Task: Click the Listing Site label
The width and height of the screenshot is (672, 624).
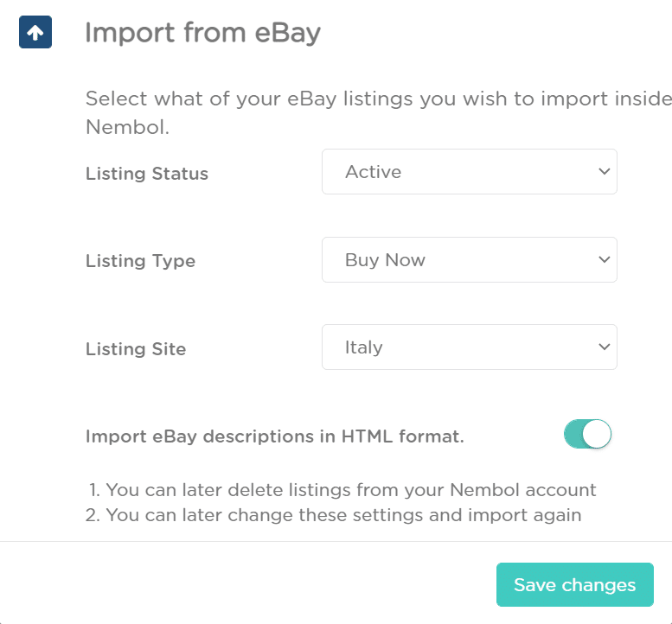Action: [136, 349]
